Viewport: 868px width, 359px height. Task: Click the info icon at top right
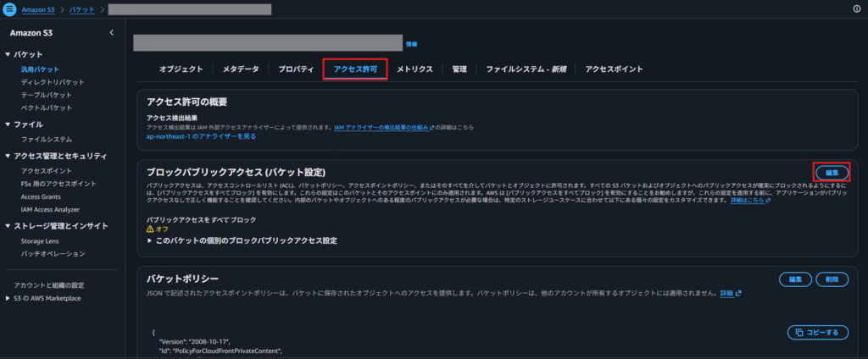pos(857,8)
